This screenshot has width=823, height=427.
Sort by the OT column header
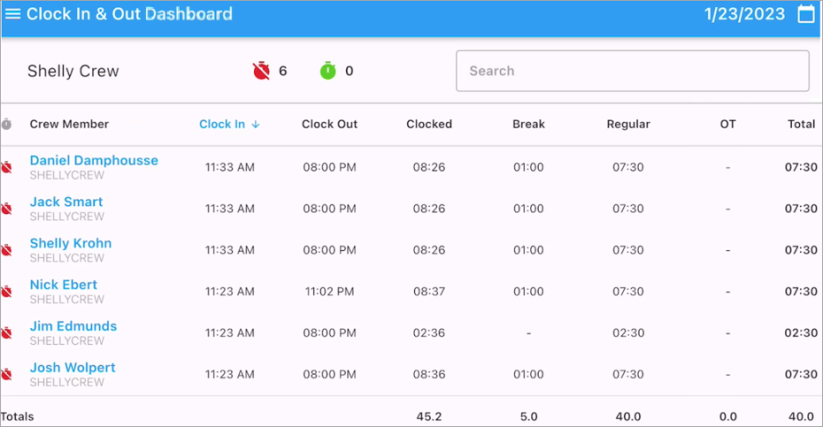pyautogui.click(x=728, y=124)
